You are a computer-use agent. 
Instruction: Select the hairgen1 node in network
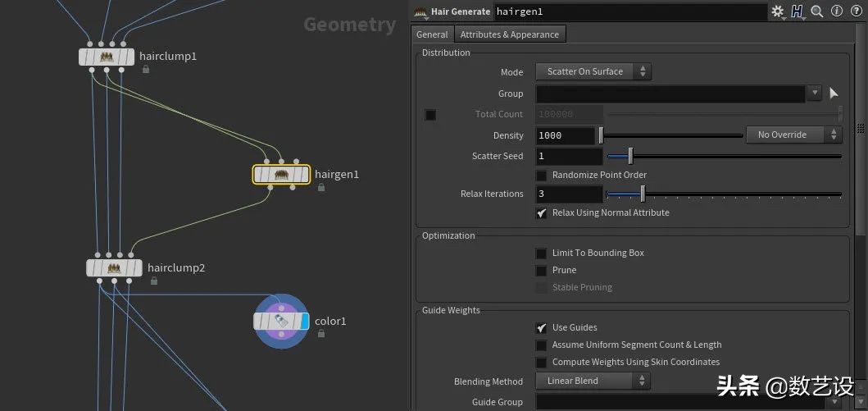tap(281, 174)
